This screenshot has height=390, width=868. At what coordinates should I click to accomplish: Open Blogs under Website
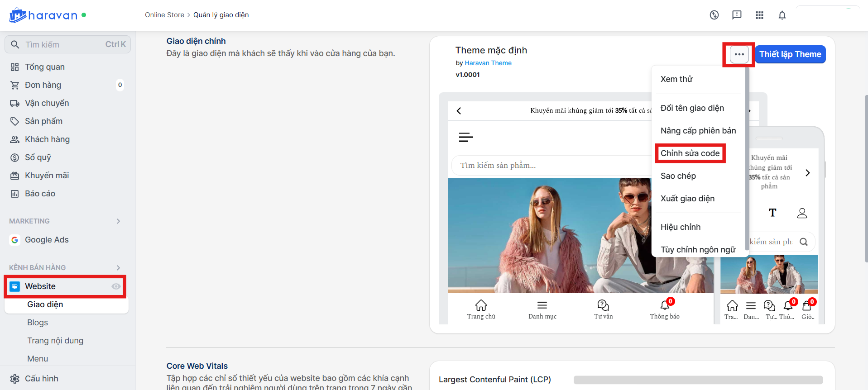click(x=38, y=323)
